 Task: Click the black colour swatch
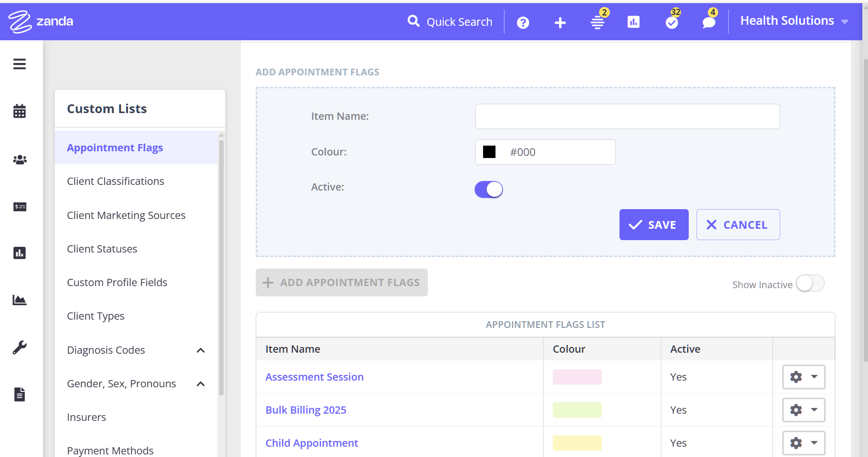[489, 152]
